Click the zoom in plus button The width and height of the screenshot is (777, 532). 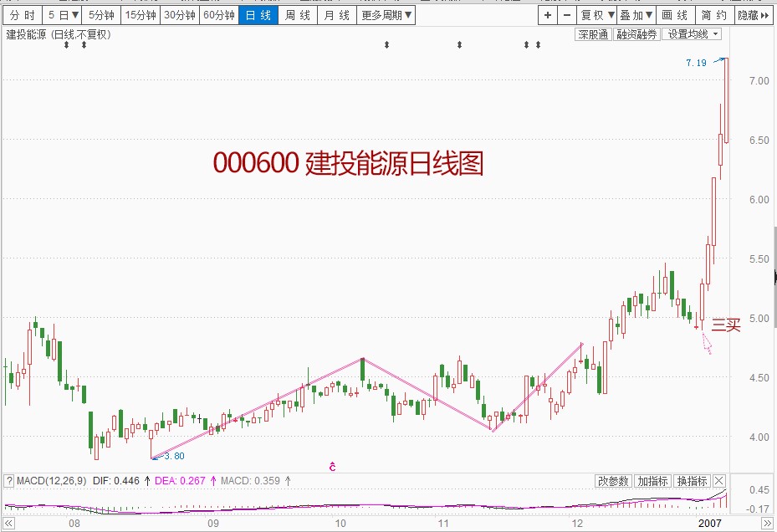click(548, 15)
